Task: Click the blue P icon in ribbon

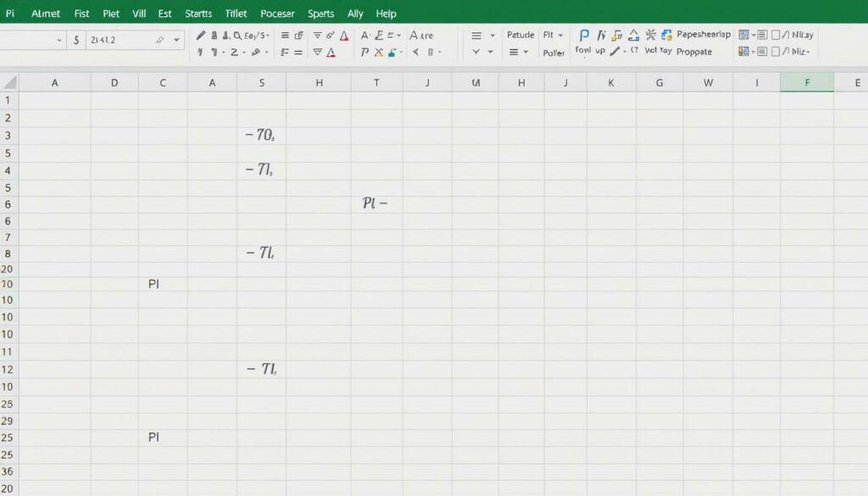Action: pos(584,36)
